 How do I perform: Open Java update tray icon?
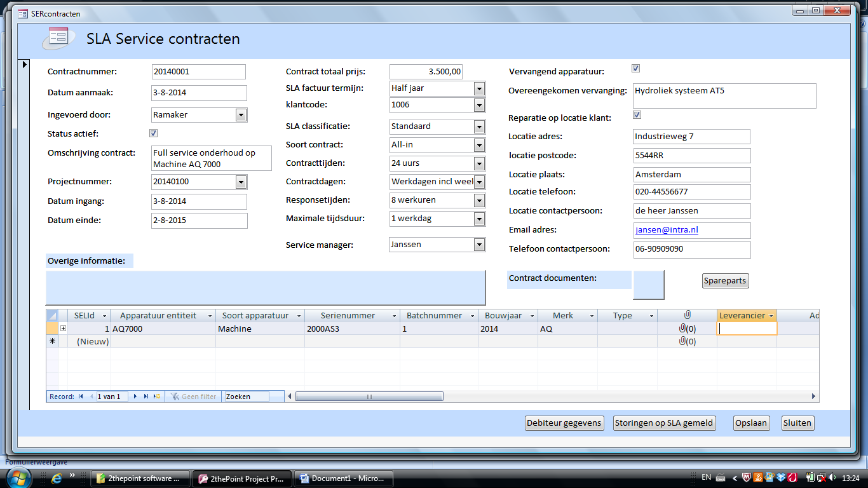click(x=758, y=477)
